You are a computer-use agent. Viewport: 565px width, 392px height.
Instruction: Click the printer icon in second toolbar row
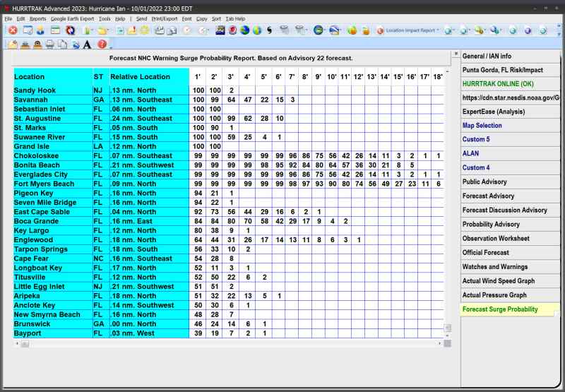coord(50,44)
